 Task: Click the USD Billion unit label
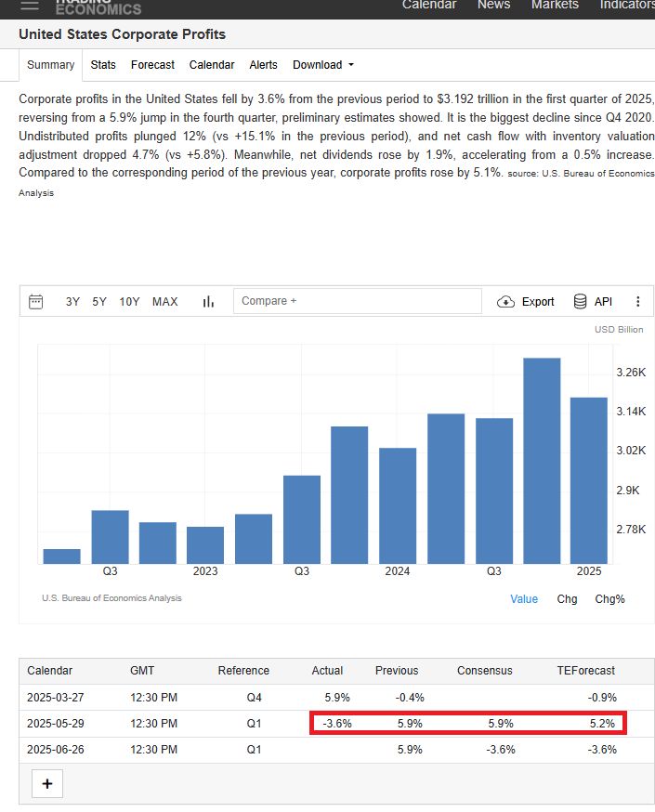pos(619,330)
